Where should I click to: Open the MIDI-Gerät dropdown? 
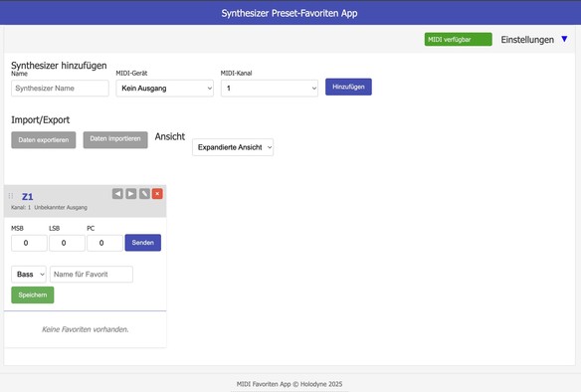coord(164,89)
